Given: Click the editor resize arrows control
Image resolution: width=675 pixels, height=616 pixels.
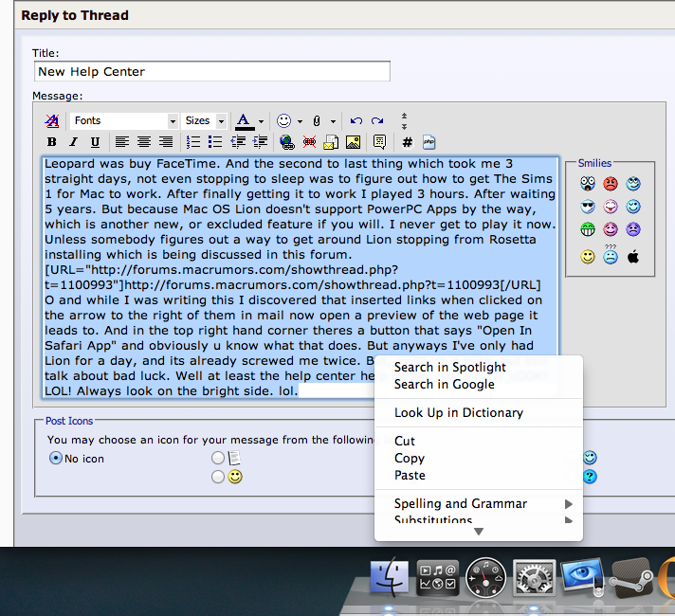Looking at the screenshot, I should (404, 121).
